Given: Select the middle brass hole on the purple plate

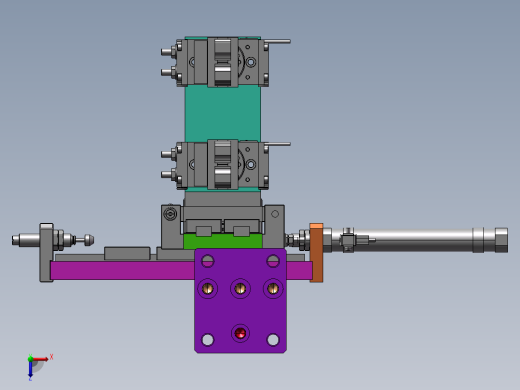Looking at the screenshot, I should click(x=240, y=288).
